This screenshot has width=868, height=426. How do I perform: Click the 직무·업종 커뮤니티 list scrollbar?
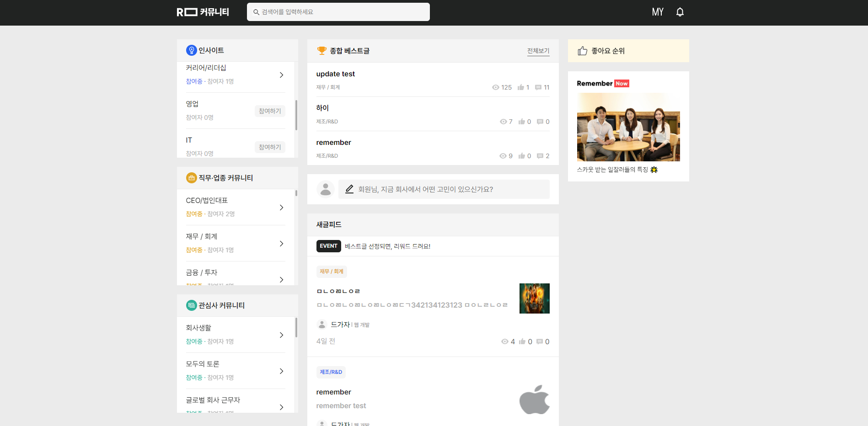coord(296,193)
